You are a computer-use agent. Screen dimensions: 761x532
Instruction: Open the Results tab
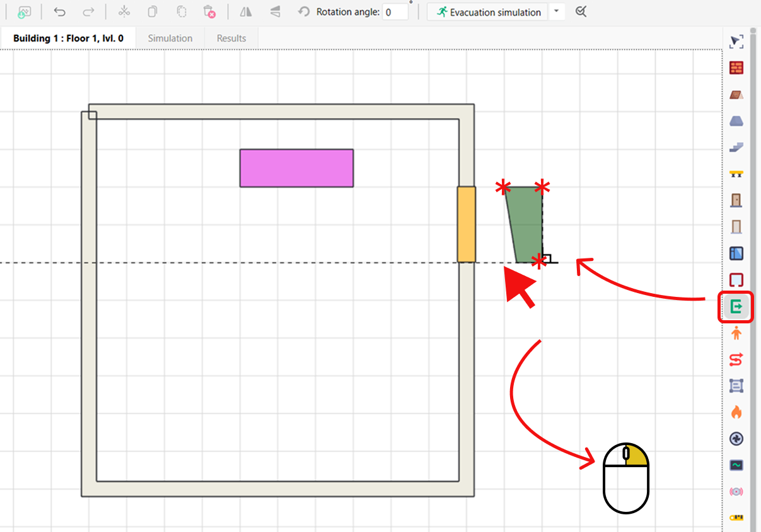pos(231,38)
